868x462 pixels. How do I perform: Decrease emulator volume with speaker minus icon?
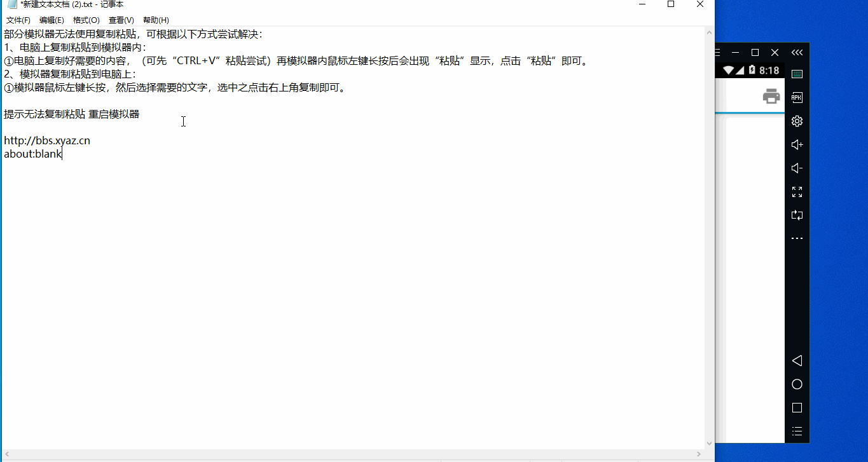[x=797, y=168]
